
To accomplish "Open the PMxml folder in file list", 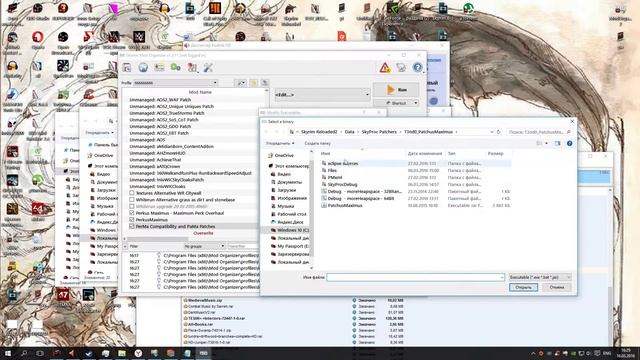I will point(335,178).
